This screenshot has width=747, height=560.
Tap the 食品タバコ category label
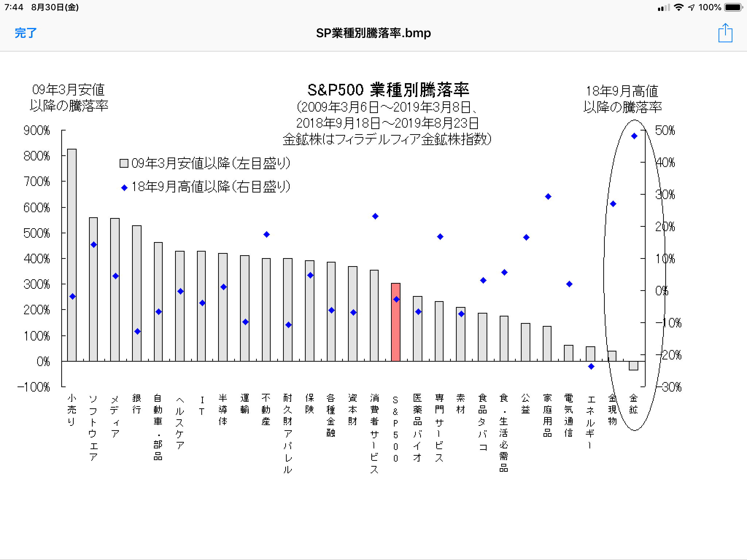[482, 422]
